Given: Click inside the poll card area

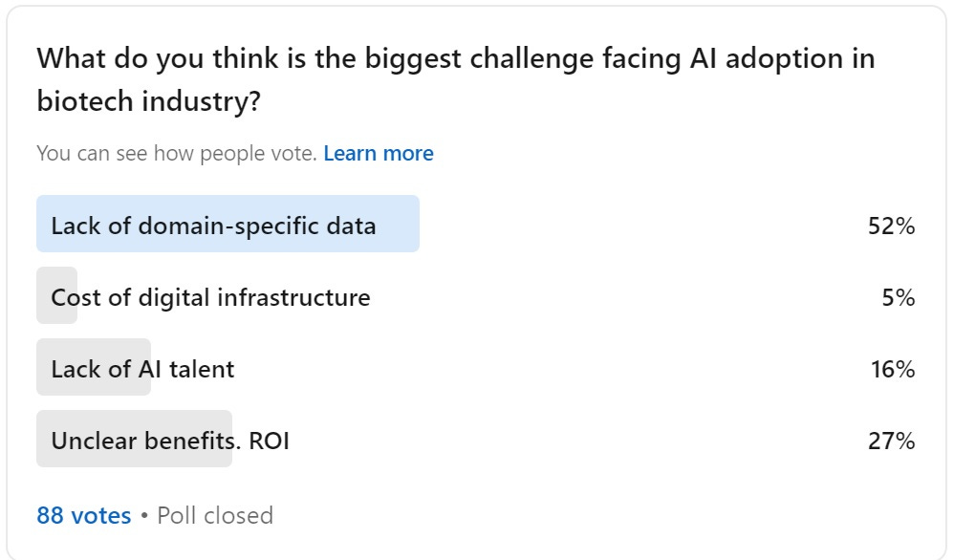Looking at the screenshot, I should coord(478,280).
